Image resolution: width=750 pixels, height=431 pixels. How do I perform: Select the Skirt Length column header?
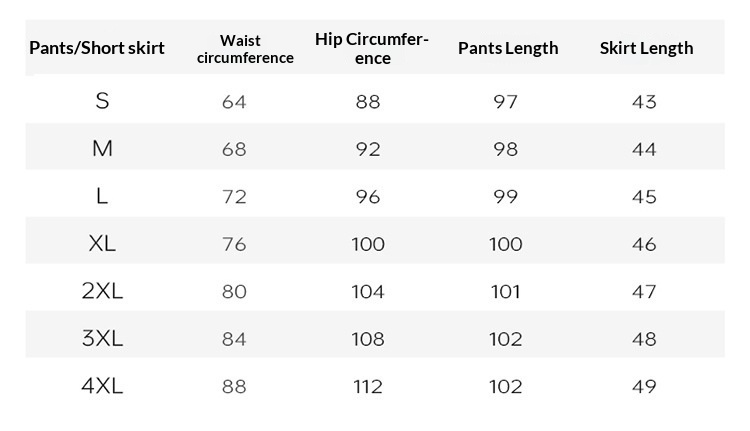point(646,48)
